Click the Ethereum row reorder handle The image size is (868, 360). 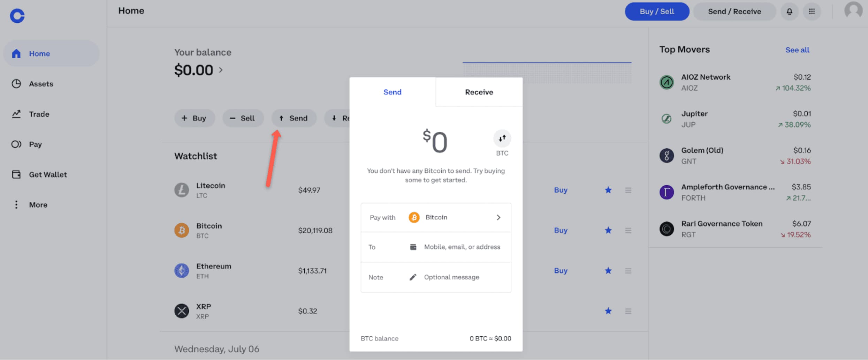click(x=628, y=271)
